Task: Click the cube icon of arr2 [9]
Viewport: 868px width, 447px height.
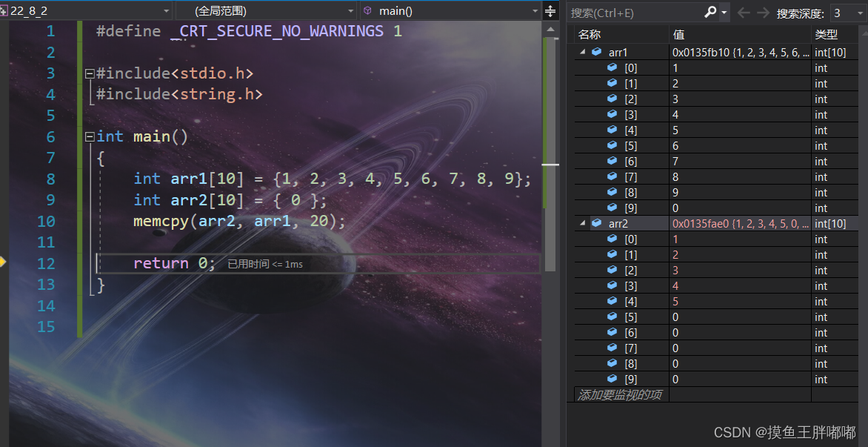Action: (612, 379)
